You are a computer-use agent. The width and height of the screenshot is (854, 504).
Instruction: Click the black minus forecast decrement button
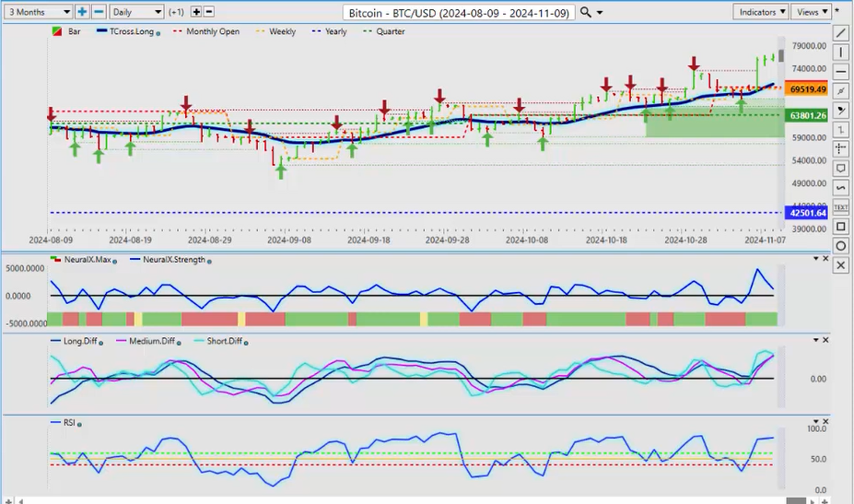pyautogui.click(x=209, y=12)
